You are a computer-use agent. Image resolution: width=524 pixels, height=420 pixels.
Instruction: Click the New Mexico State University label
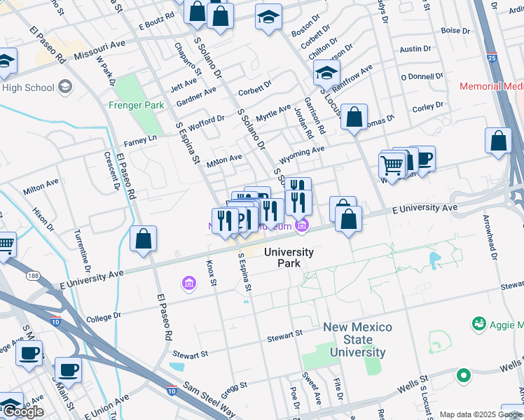[357, 339]
